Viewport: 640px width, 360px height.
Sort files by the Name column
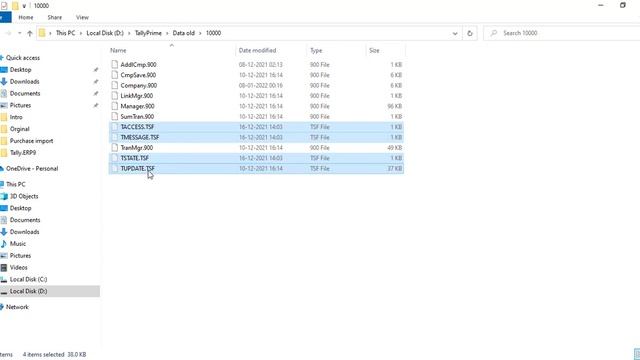point(118,50)
